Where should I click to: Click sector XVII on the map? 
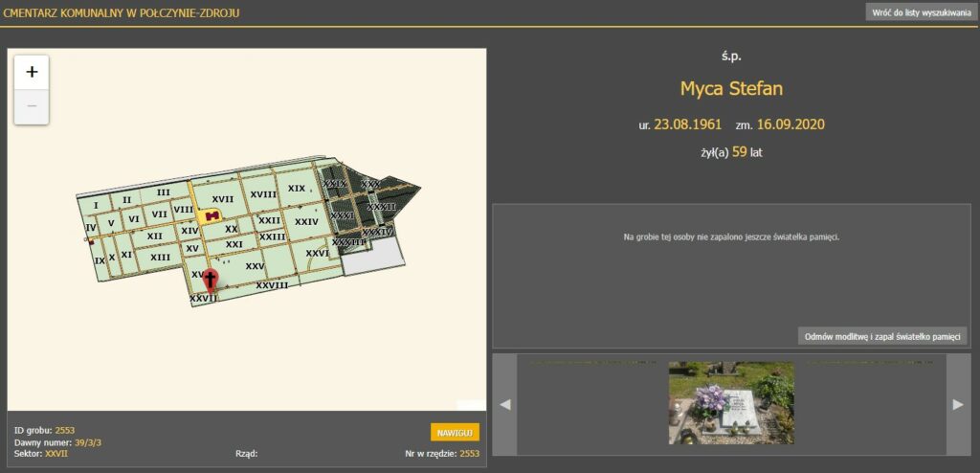tap(222, 199)
